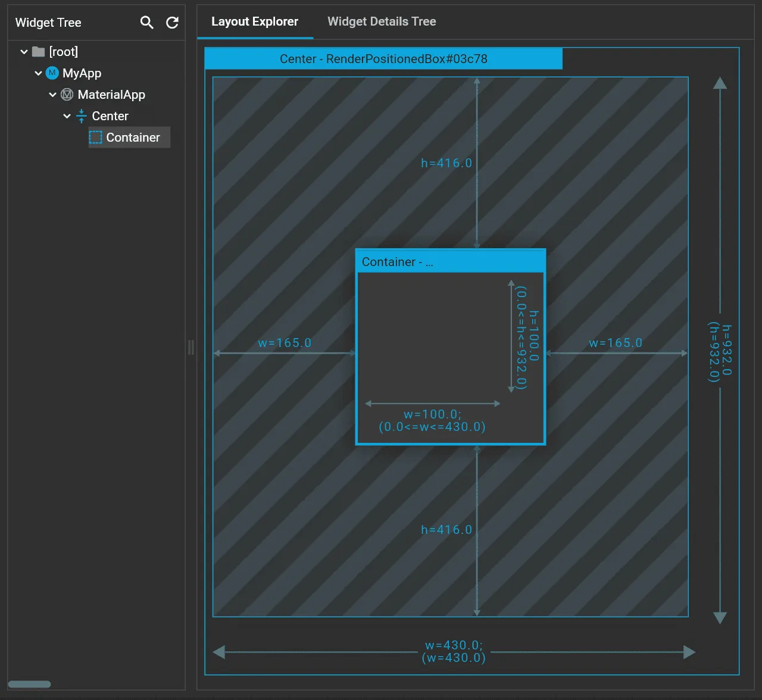Click the Widget Tree panel title
This screenshot has height=700, width=762.
click(x=48, y=23)
